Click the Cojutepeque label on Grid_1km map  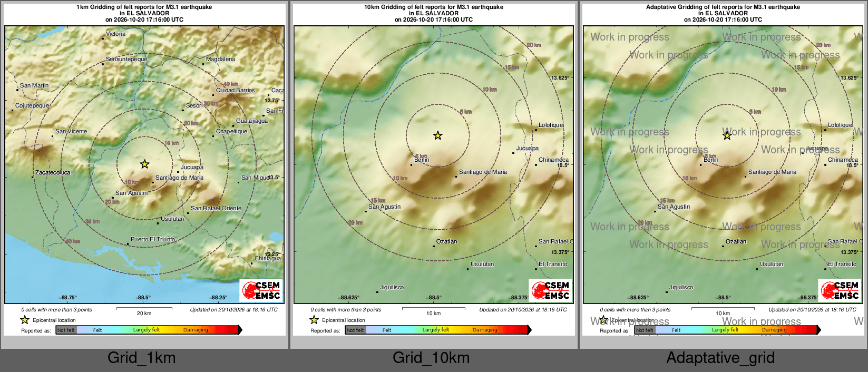pyautogui.click(x=32, y=105)
